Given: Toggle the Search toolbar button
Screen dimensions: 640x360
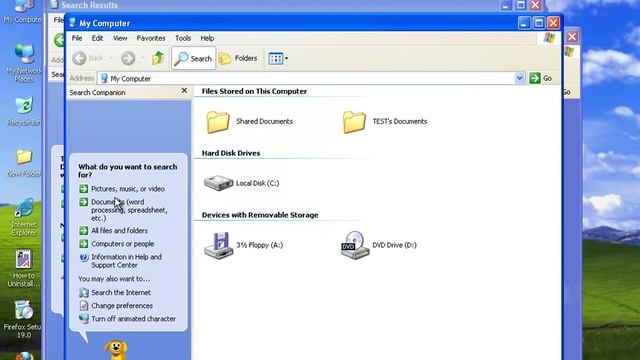Looking at the screenshot, I should coord(193,58).
